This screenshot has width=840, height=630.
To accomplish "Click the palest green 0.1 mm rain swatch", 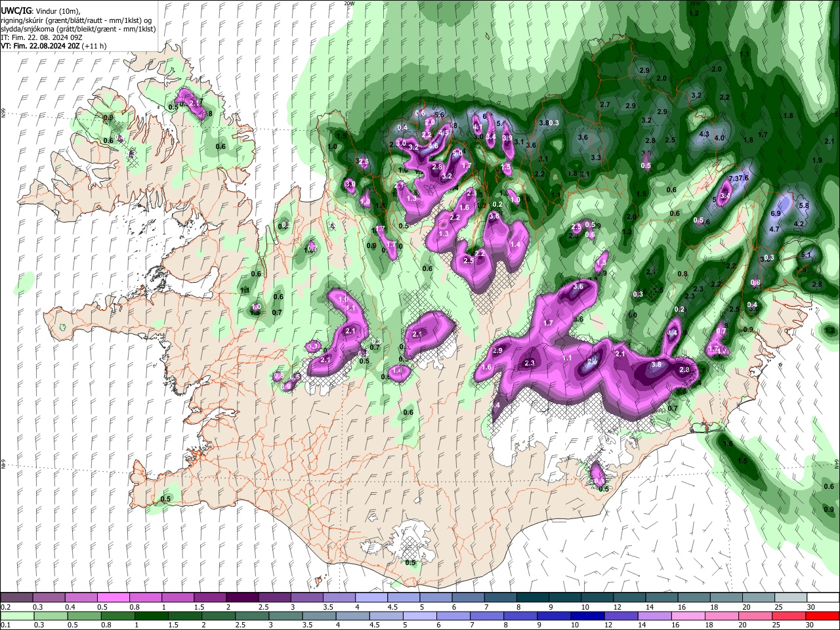I will tap(18, 616).
